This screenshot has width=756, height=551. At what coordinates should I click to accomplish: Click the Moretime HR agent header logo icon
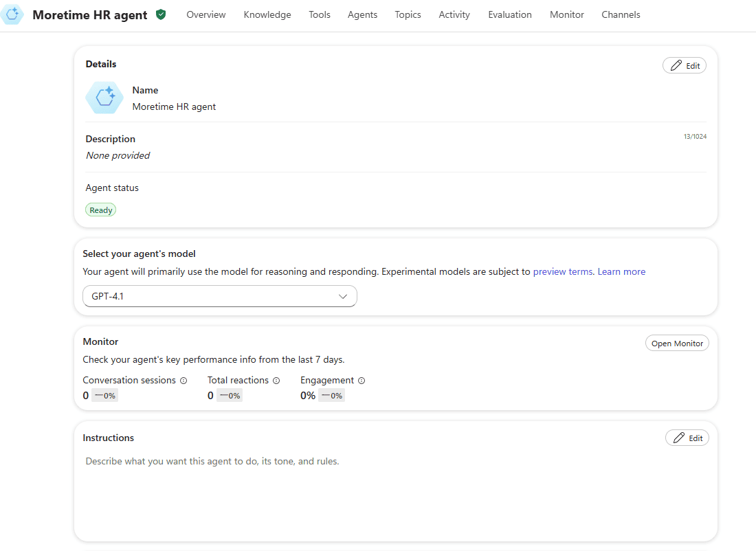coord(12,14)
